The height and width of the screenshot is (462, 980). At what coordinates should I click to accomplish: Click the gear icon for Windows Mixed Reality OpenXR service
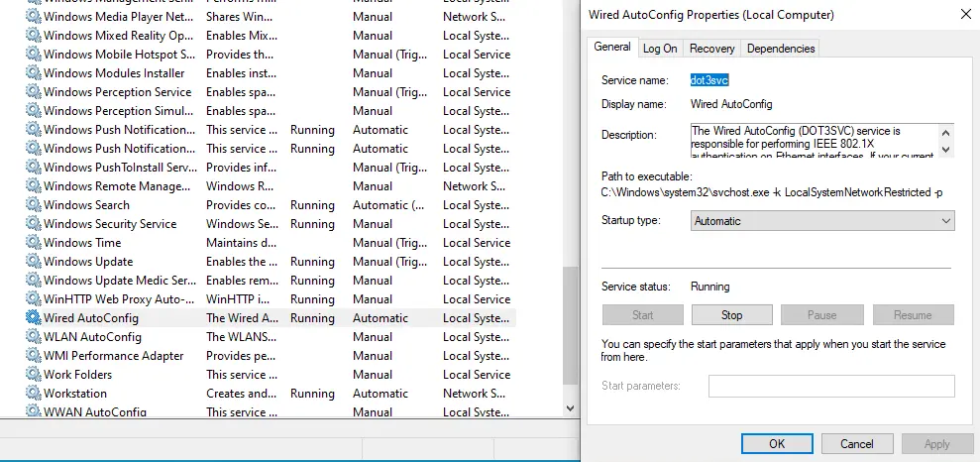33,36
